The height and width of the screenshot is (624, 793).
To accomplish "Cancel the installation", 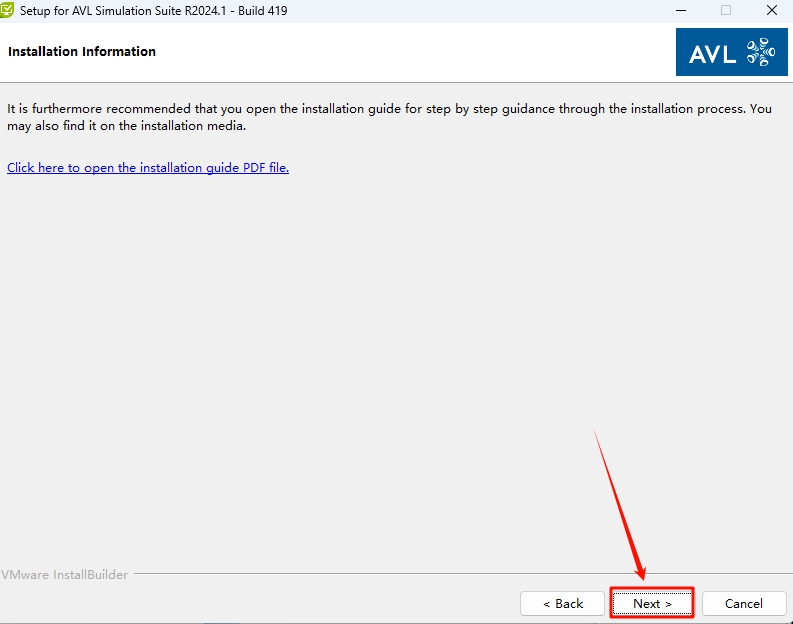I will 743,603.
